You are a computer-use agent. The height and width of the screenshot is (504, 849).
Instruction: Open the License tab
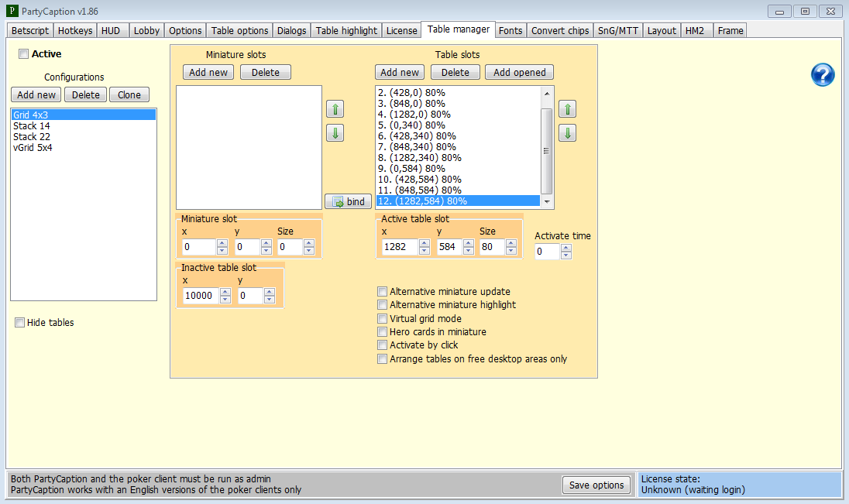402,31
